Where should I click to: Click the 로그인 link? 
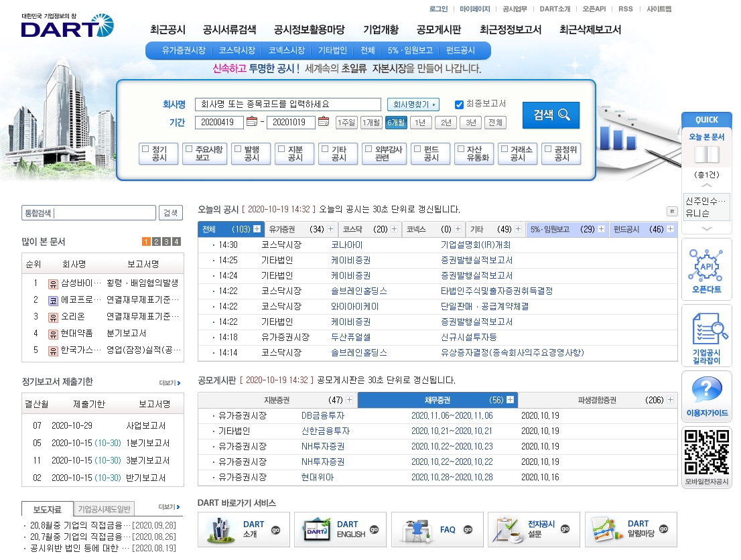(x=438, y=9)
